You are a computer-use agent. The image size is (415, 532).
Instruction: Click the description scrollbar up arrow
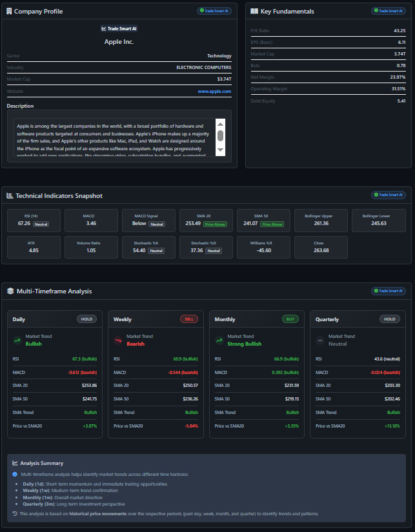[x=220, y=124]
